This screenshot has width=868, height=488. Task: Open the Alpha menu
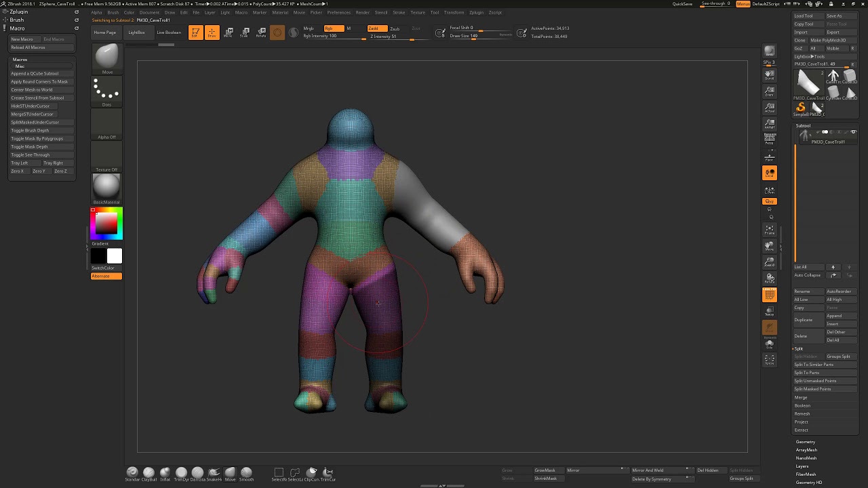click(96, 12)
